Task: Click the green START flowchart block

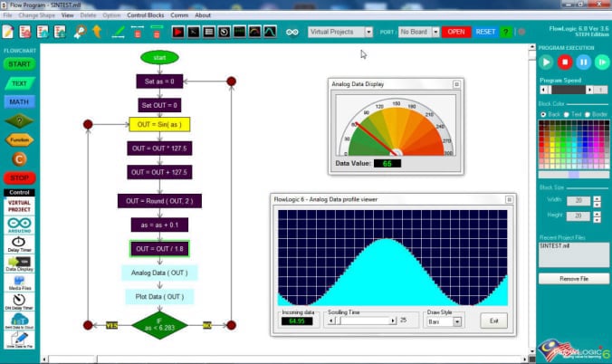Action: [19, 64]
